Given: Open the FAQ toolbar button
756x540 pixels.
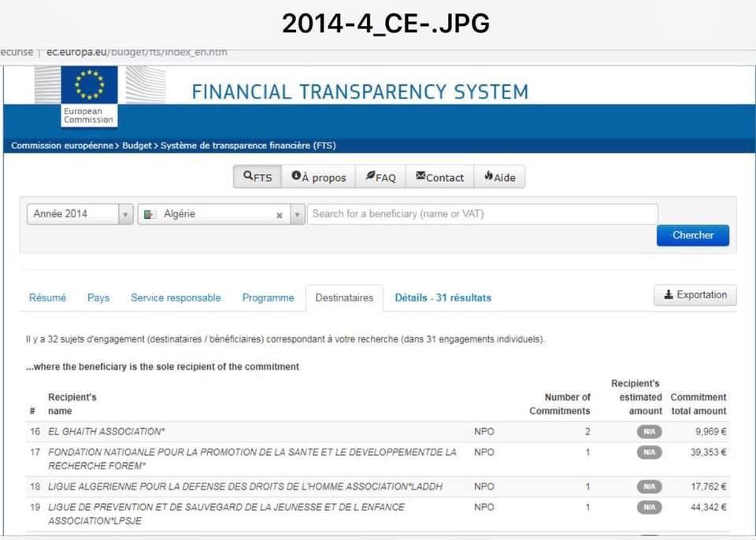Looking at the screenshot, I should coord(380,177).
